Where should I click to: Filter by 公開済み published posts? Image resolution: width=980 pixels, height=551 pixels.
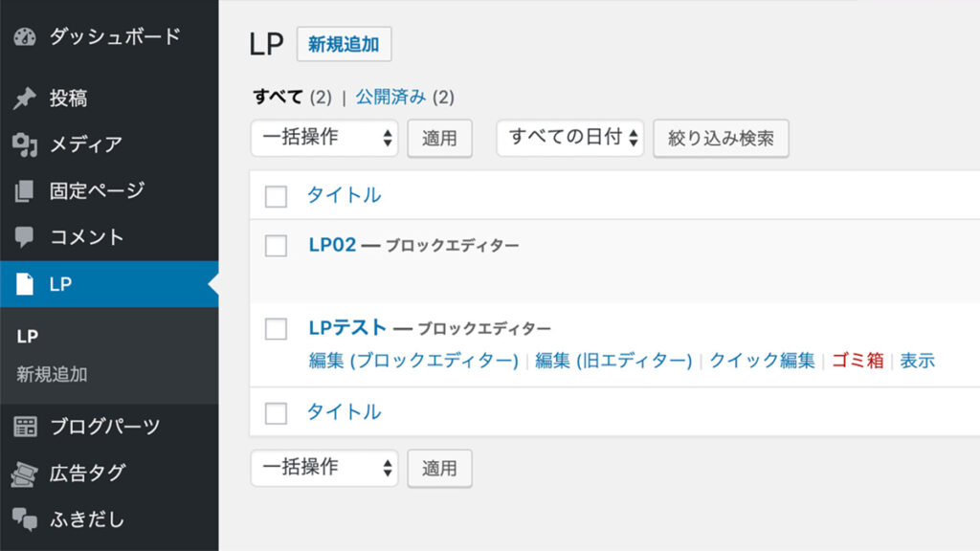[x=390, y=97]
